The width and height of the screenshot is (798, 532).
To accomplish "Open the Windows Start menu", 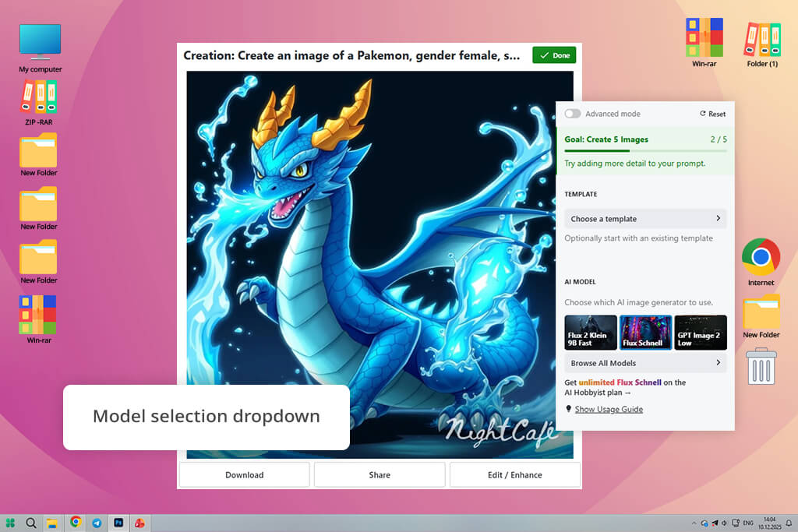I will tap(10, 523).
